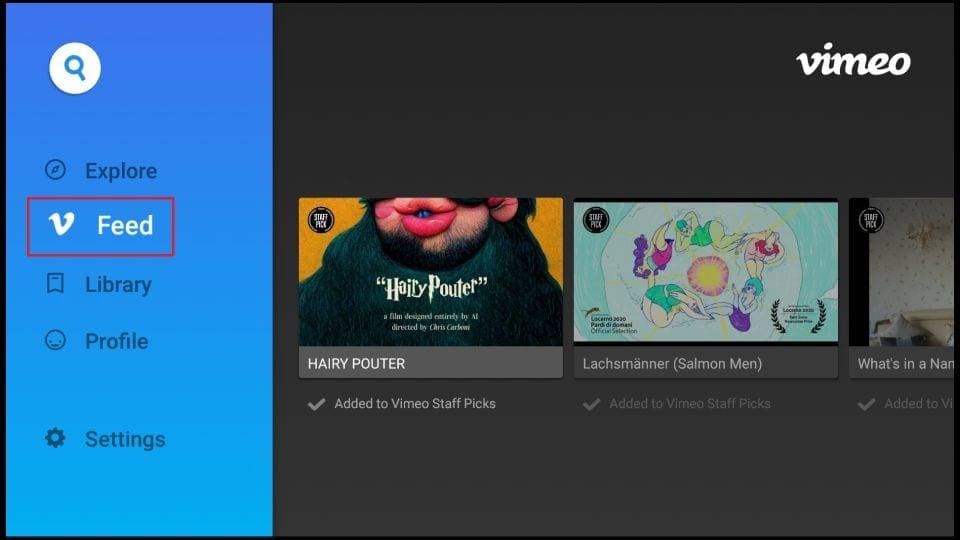Click checkmark under Lachsmänner card
Image resolution: width=960 pixels, height=540 pixels.
pos(591,404)
